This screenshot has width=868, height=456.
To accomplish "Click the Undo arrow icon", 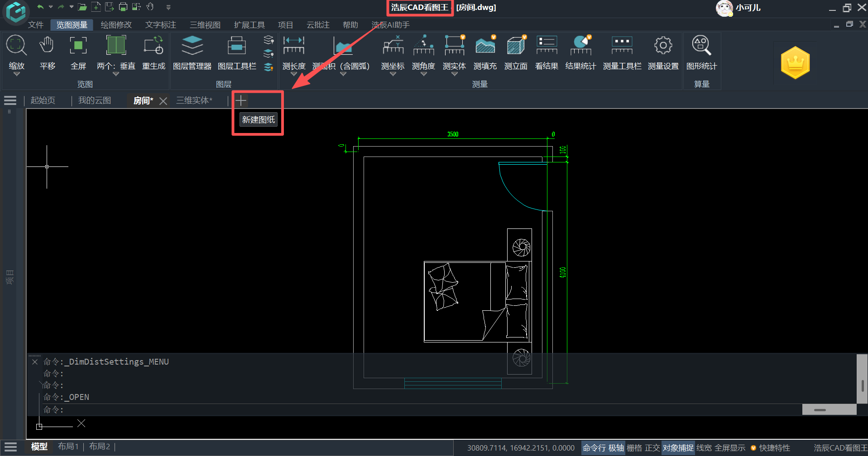I will tap(41, 7).
